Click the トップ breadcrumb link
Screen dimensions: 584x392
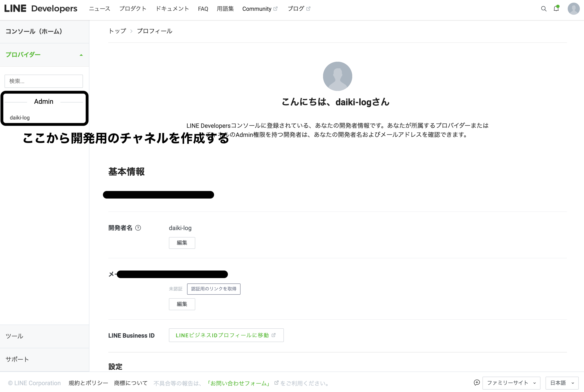coord(117,31)
